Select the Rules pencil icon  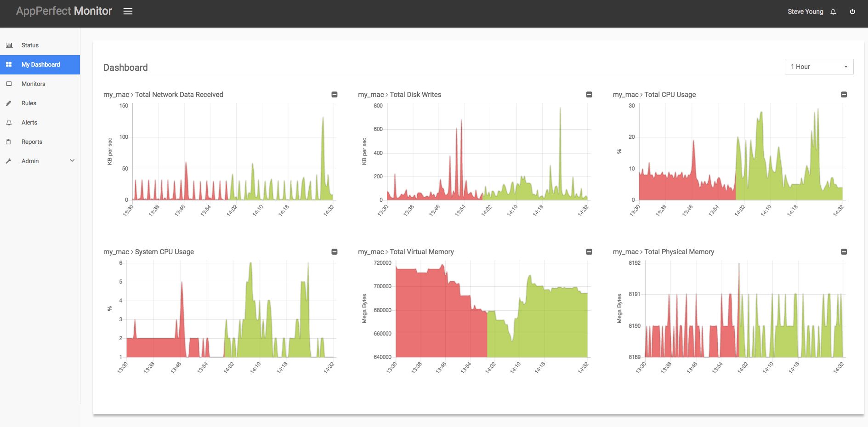[x=9, y=103]
